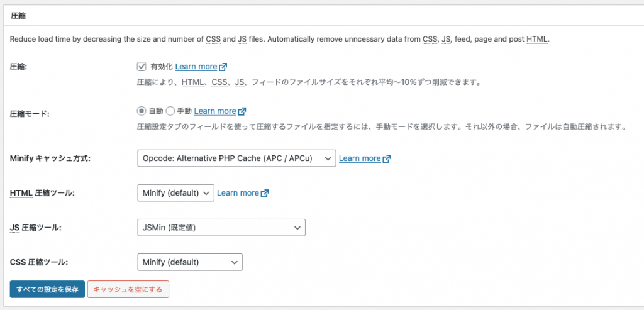Click external link icon beside 有効化 Learn more
644x310 pixels.
pyautogui.click(x=223, y=67)
